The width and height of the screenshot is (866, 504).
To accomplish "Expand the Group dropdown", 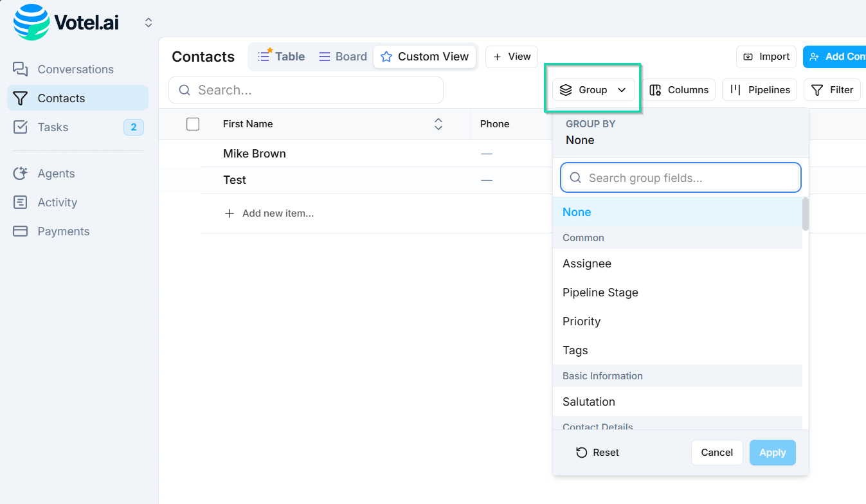I will [x=593, y=89].
